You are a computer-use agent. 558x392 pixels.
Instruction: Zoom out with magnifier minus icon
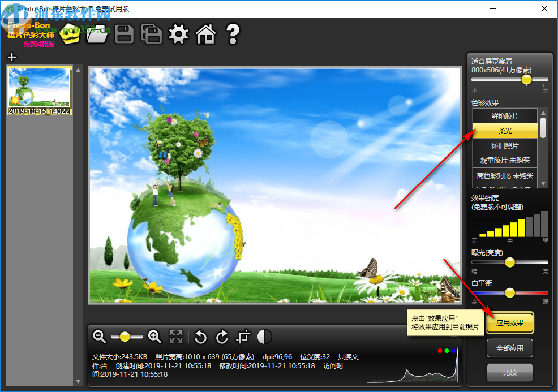[99, 337]
